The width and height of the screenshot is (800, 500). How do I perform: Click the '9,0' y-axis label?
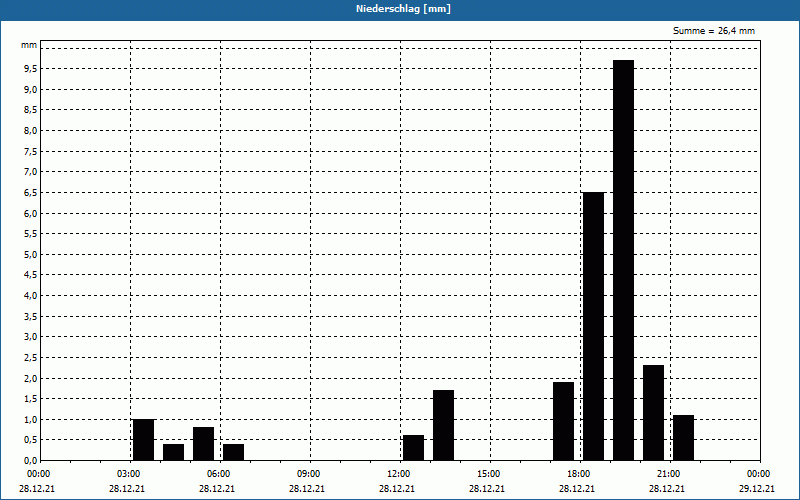pos(31,89)
